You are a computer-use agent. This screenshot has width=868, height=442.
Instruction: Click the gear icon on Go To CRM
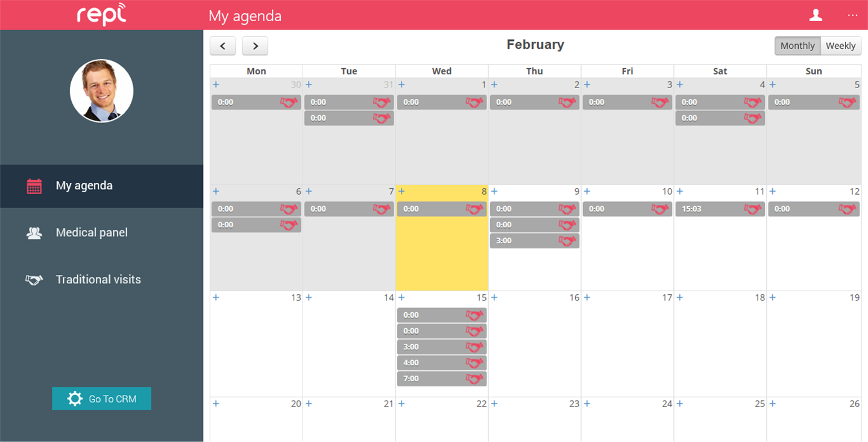[x=75, y=399]
